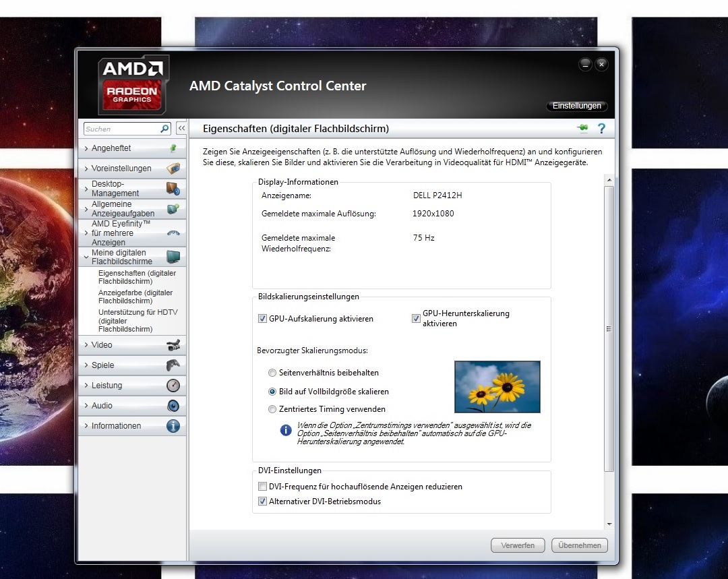Collapse the sidebar with double-arrow button
The width and height of the screenshot is (728, 579).
181,129
